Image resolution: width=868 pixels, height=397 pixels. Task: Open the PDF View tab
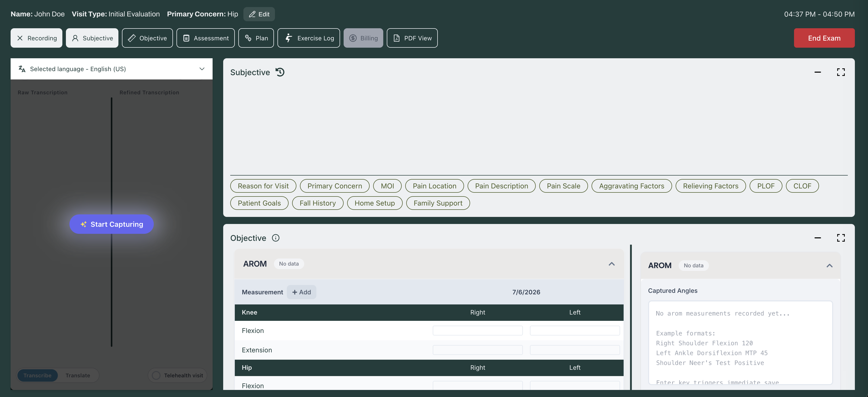coord(412,38)
